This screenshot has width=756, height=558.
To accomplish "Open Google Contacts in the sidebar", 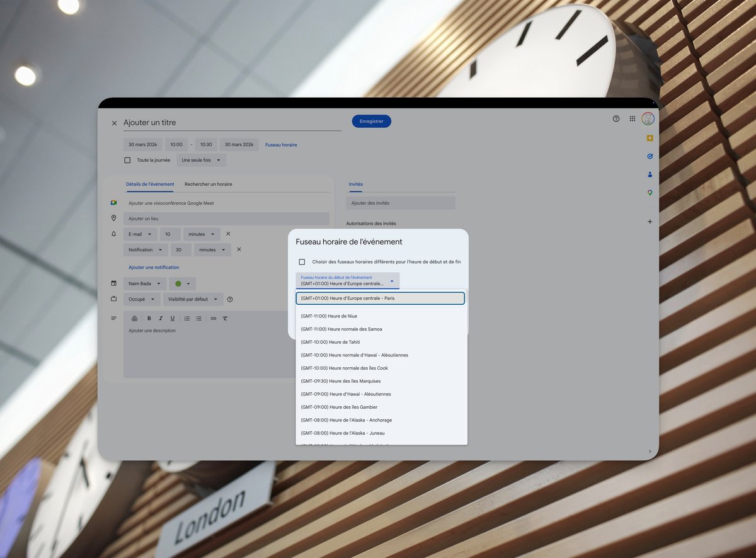I will click(x=650, y=174).
